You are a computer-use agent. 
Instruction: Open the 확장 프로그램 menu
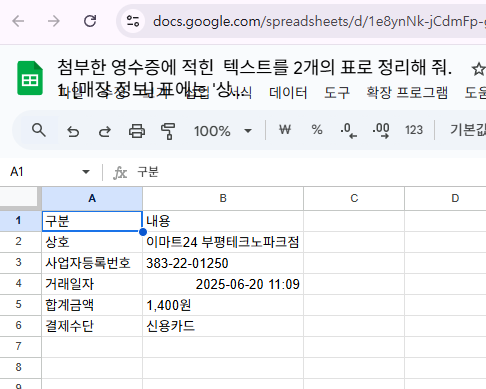(407, 92)
